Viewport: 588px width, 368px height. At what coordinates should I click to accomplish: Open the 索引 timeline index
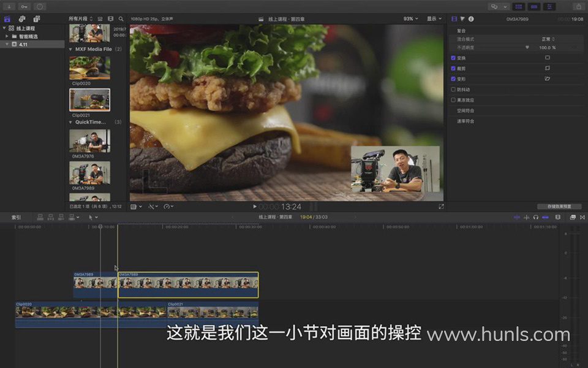[16, 217]
